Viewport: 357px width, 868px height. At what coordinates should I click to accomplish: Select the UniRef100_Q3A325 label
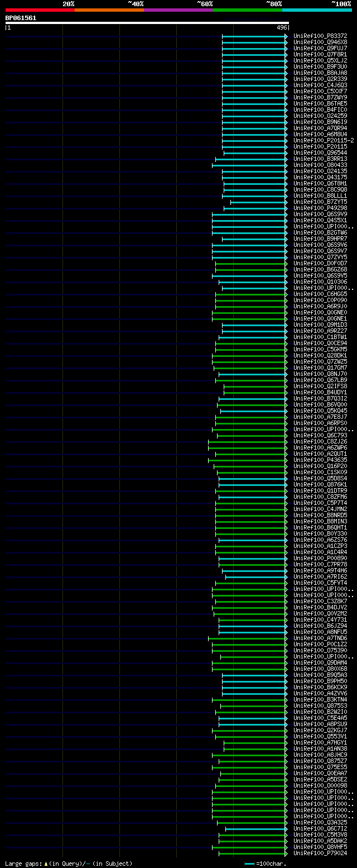point(320,823)
